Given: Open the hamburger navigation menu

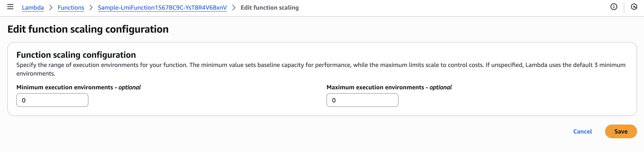Looking at the screenshot, I should [10, 7].
